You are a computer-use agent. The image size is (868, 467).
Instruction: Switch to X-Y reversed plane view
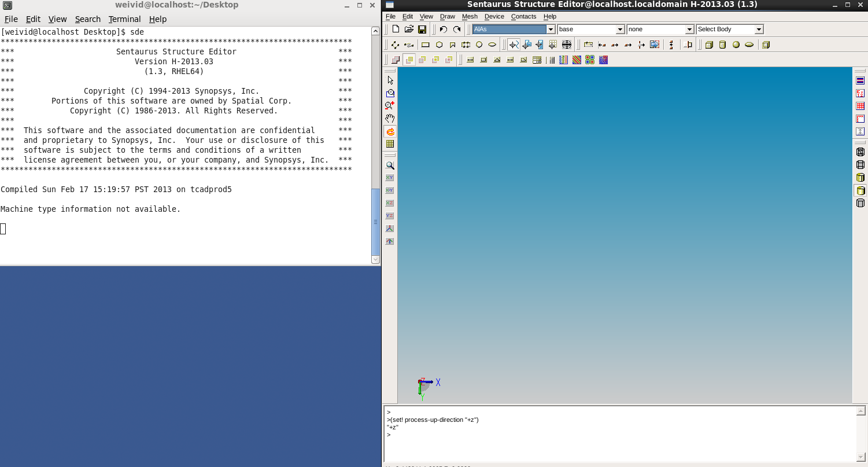pyautogui.click(x=390, y=190)
